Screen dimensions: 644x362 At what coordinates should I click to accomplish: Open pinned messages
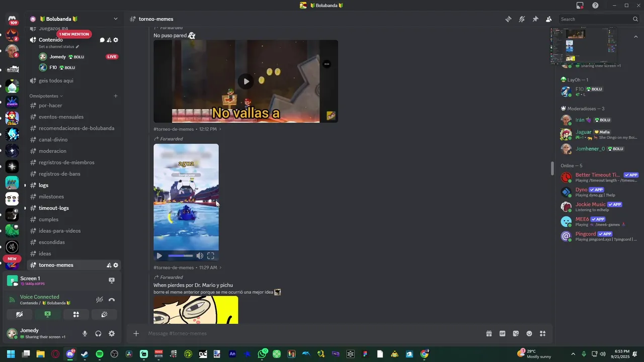[x=535, y=19]
